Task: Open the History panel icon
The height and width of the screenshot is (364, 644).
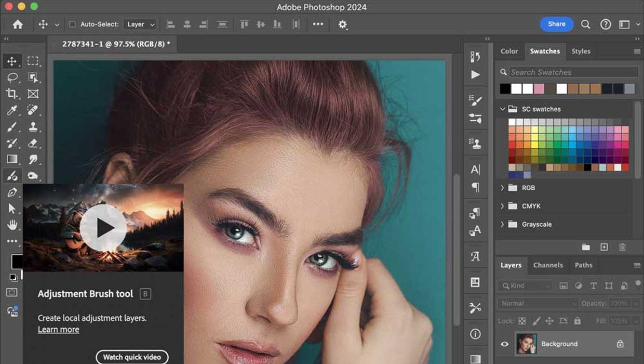Action: click(x=475, y=56)
